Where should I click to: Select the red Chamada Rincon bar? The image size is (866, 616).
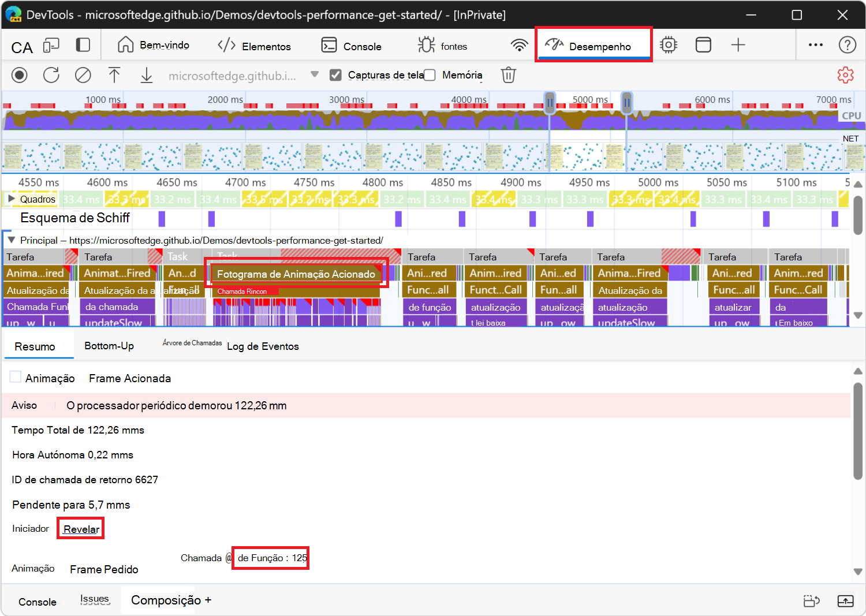tap(247, 292)
